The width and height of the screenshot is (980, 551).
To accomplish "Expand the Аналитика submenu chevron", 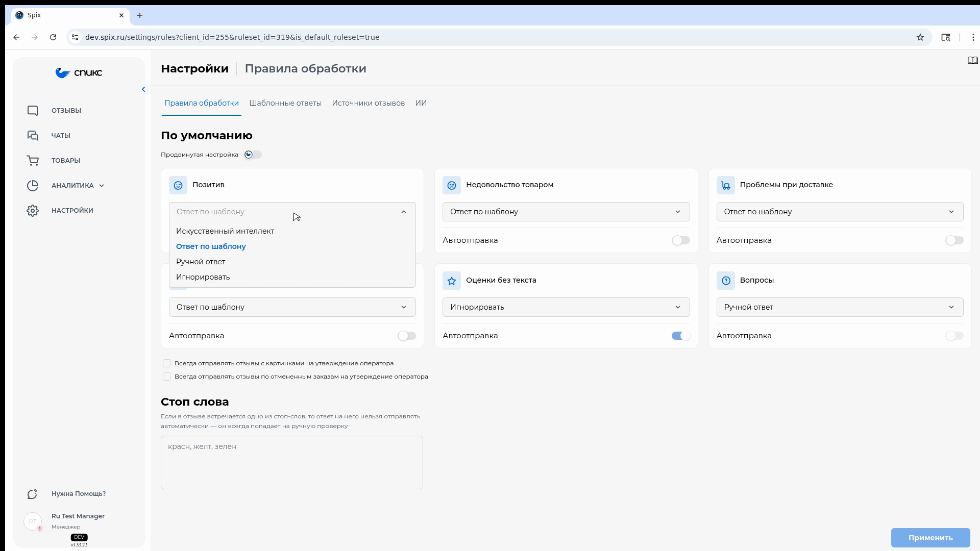I will point(102,186).
